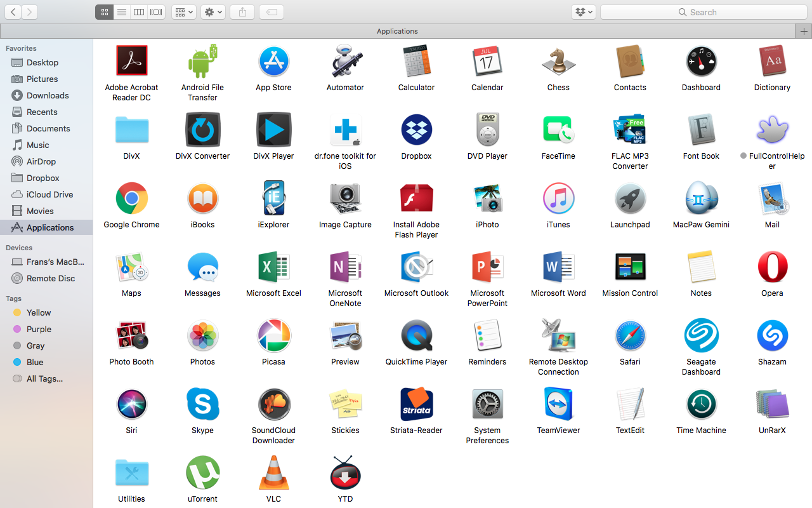This screenshot has height=508, width=812.
Task: Click the VLC traffic cone icon
Action: tap(273, 472)
